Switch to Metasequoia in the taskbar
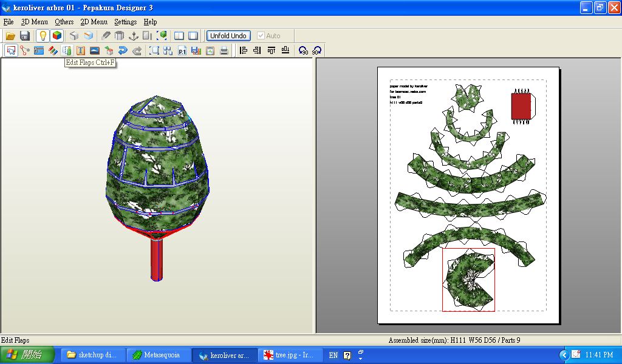This screenshot has height=364, width=622. pos(159,355)
